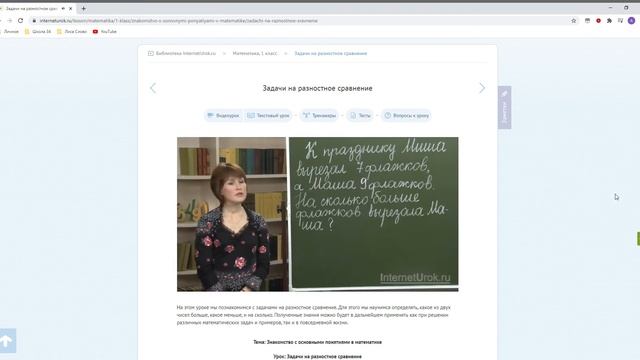This screenshot has width=640, height=360.
Task: Click the extension icon left of the red one
Action: (587, 20)
